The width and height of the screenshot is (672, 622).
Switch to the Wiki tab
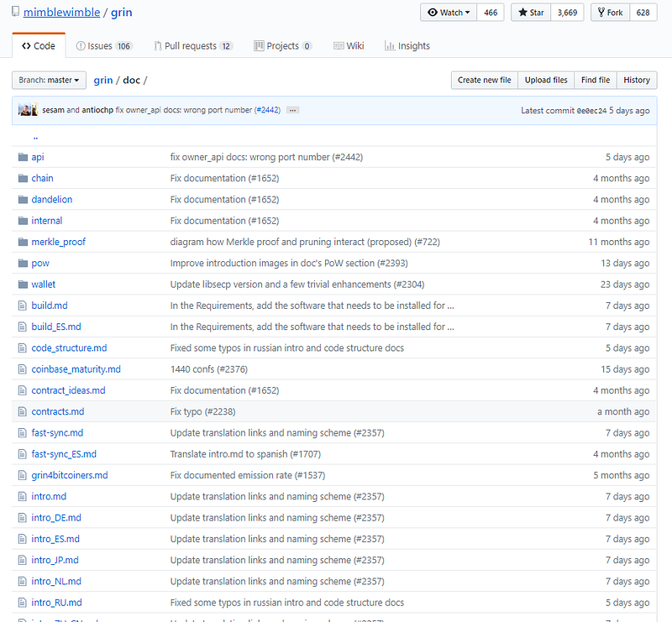(x=349, y=45)
